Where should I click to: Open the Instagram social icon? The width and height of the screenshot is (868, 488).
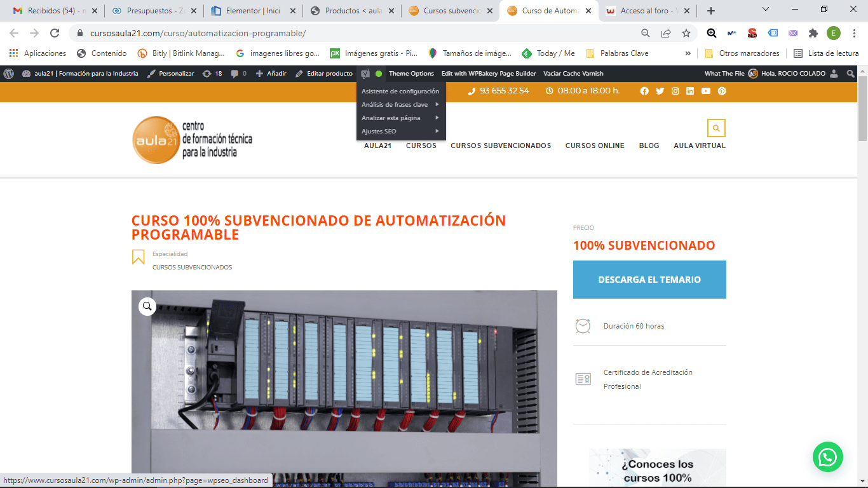pyautogui.click(x=675, y=91)
